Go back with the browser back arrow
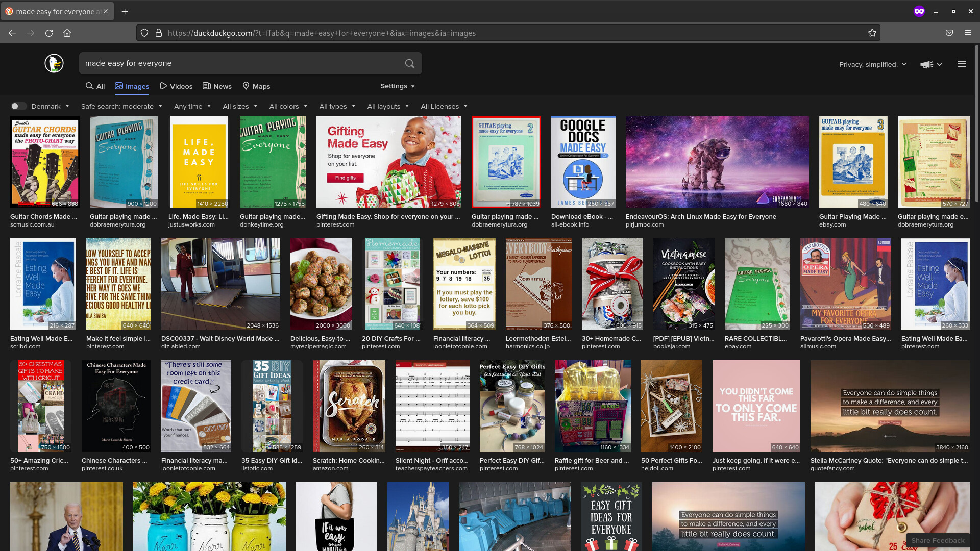 (x=12, y=33)
